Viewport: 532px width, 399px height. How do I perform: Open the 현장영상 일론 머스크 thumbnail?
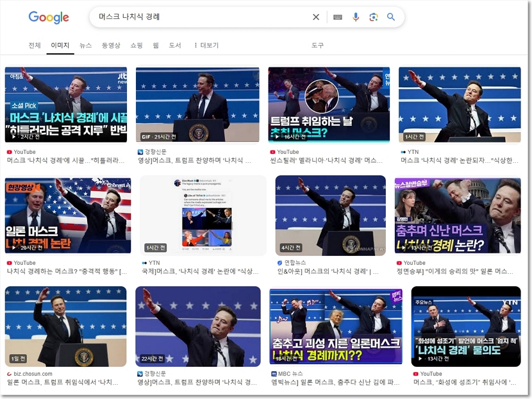(x=68, y=216)
